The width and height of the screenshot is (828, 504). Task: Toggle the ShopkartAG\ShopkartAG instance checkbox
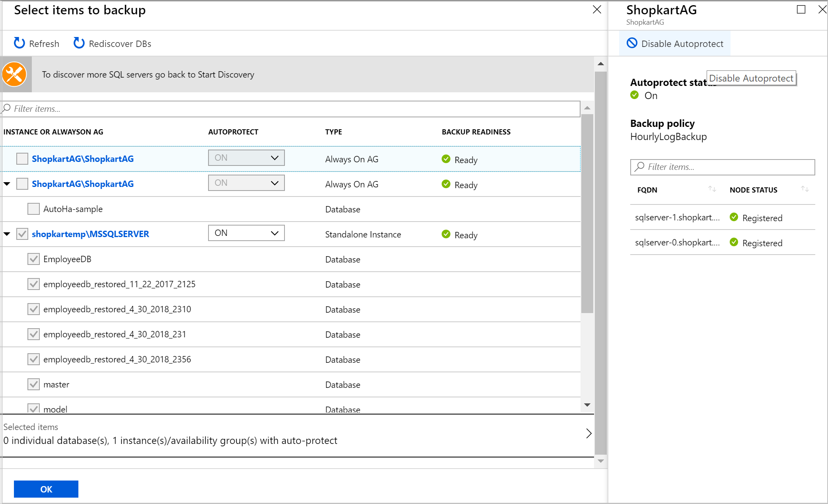[21, 159]
